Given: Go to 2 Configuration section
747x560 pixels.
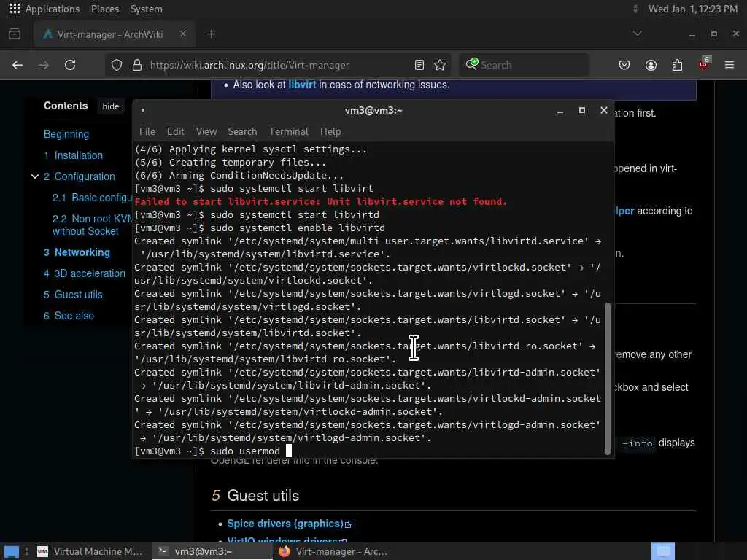Looking at the screenshot, I should (x=80, y=176).
